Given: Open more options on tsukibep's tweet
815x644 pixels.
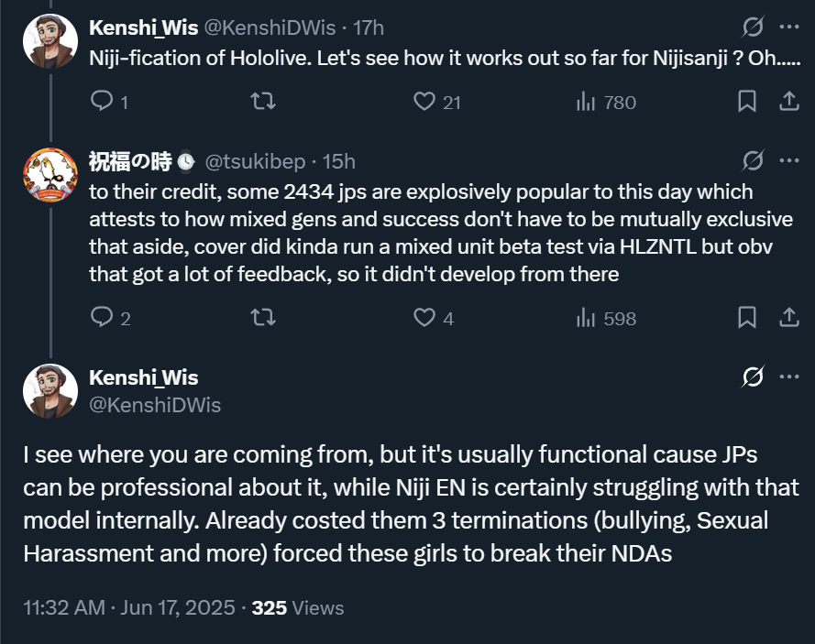Looking at the screenshot, I should click(x=788, y=161).
